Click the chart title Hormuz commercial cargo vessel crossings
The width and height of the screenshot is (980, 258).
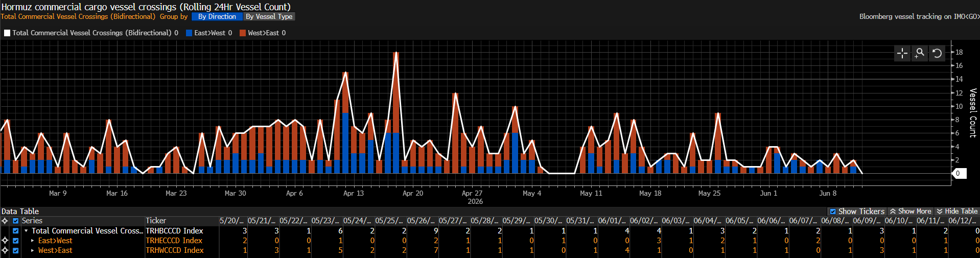(x=146, y=7)
